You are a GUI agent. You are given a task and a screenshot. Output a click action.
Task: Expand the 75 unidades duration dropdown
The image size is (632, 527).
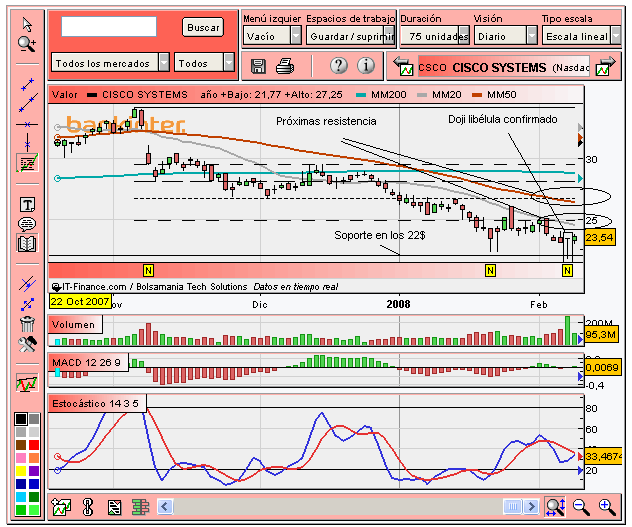[434, 36]
